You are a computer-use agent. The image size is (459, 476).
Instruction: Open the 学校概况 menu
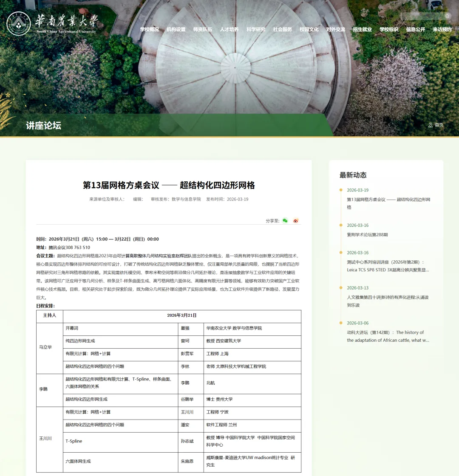(150, 29)
